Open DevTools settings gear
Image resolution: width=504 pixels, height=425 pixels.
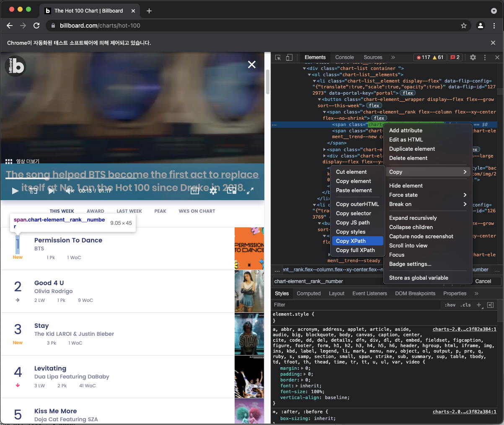(x=473, y=57)
